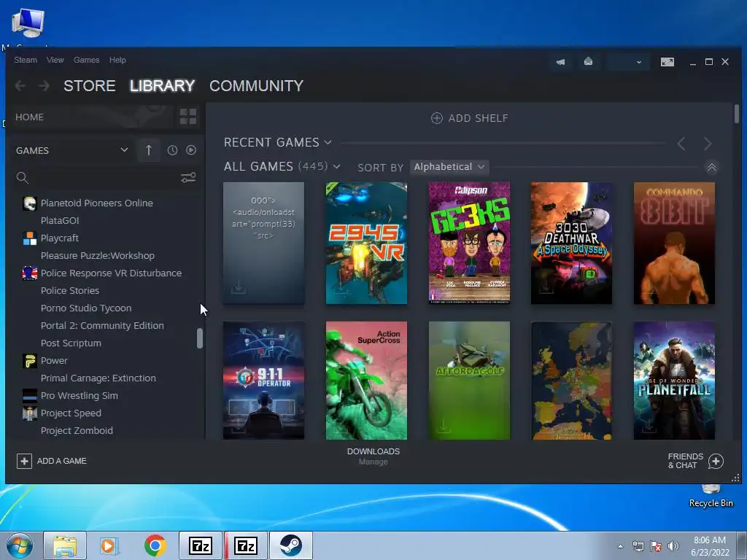This screenshot has height=560, width=747.
Task: Open the Help menu
Action: [x=117, y=60]
